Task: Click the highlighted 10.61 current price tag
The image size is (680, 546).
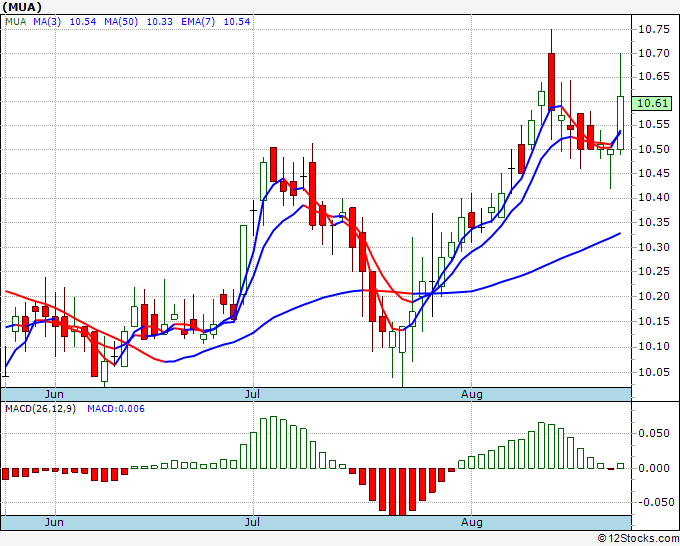Action: click(x=652, y=103)
